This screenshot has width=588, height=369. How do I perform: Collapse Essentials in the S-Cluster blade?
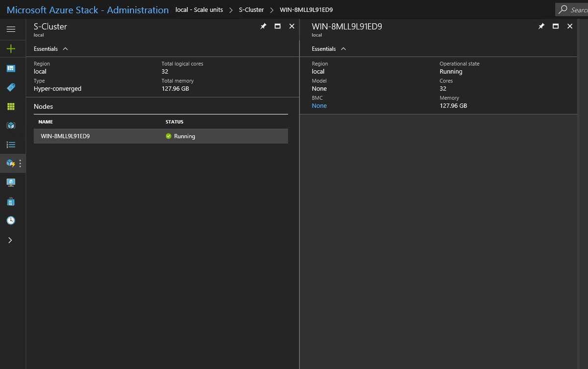click(x=51, y=49)
